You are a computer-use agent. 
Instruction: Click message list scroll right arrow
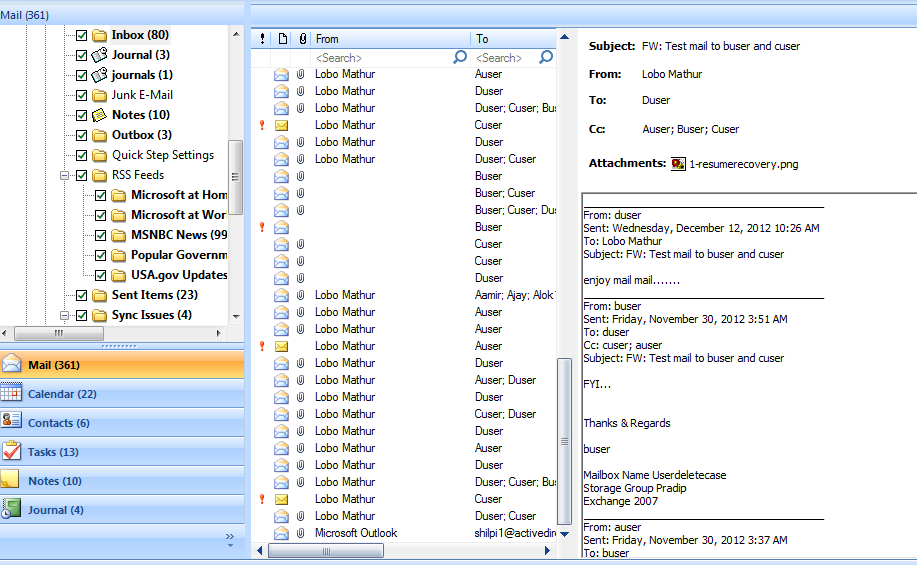[x=547, y=550]
